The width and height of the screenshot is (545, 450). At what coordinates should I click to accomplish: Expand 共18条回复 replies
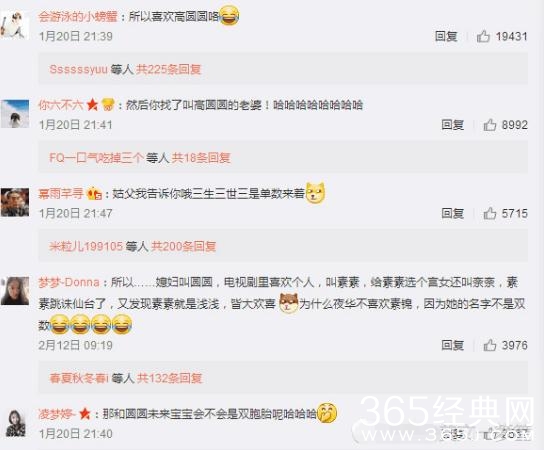pyautogui.click(x=201, y=158)
